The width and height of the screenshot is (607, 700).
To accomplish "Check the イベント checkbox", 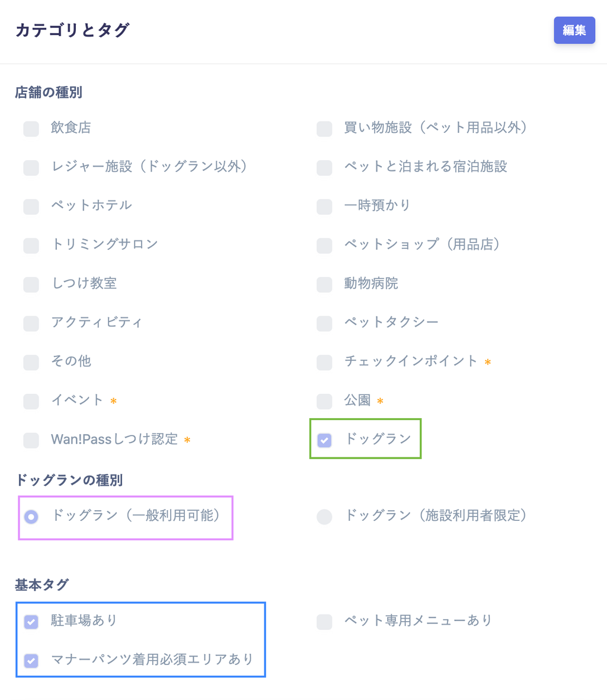I will point(31,401).
